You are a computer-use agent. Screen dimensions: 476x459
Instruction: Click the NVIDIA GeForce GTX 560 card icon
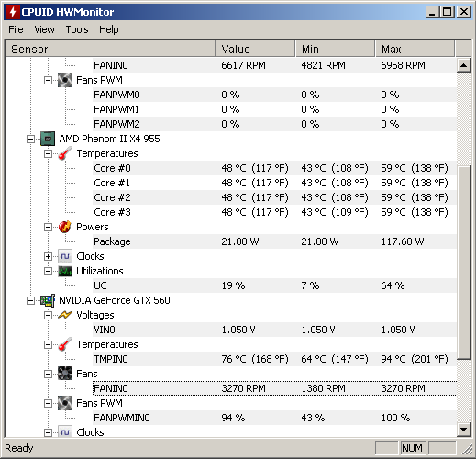(48, 300)
